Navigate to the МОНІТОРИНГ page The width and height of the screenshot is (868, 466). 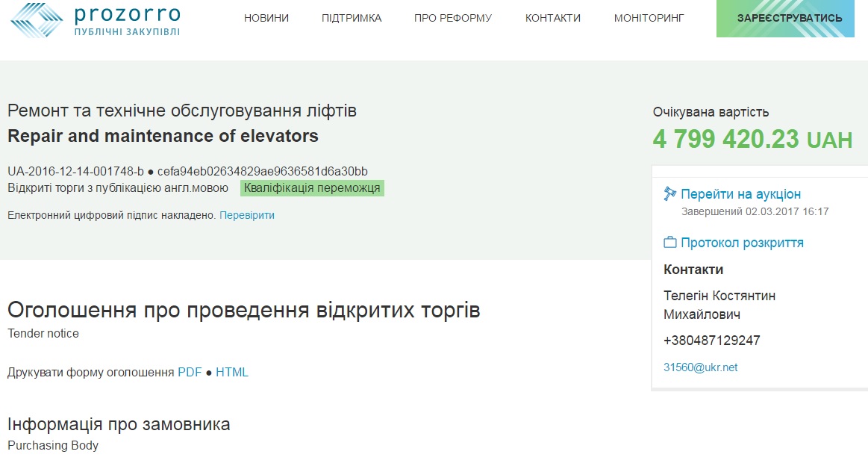649,18
